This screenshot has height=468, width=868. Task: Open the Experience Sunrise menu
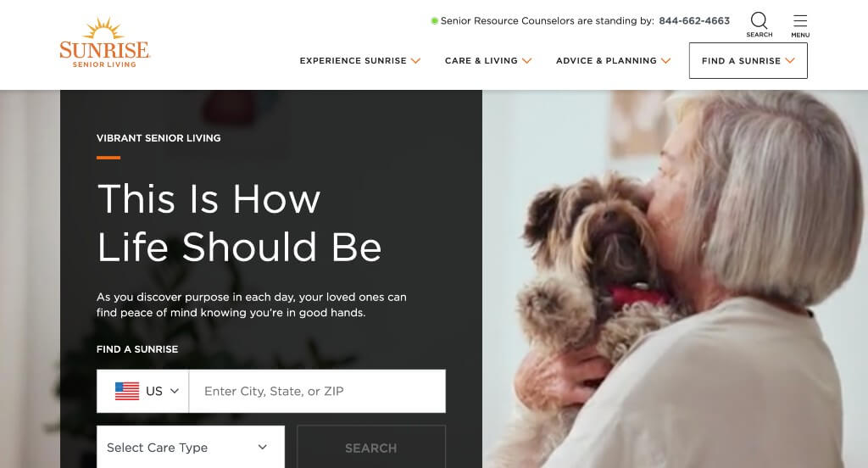pos(359,61)
